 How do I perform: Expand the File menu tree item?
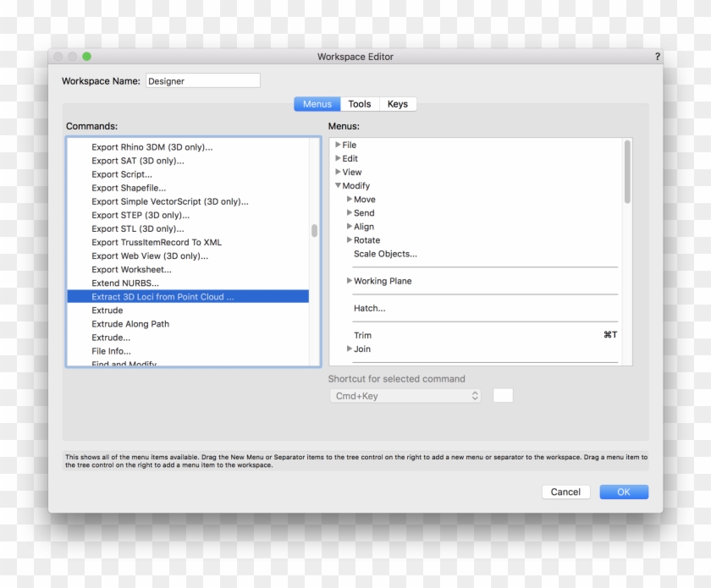click(x=338, y=145)
